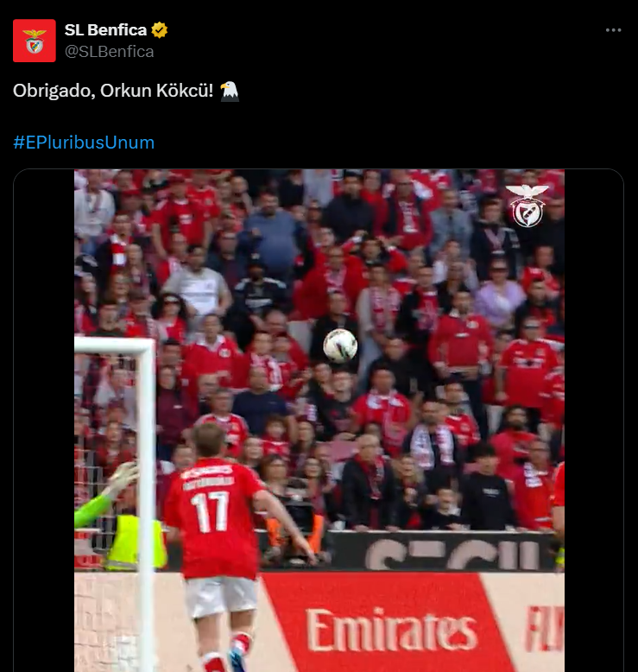Screen dimensions: 638x672
Task: Click the player's white shorts in the video
Action: [221, 596]
